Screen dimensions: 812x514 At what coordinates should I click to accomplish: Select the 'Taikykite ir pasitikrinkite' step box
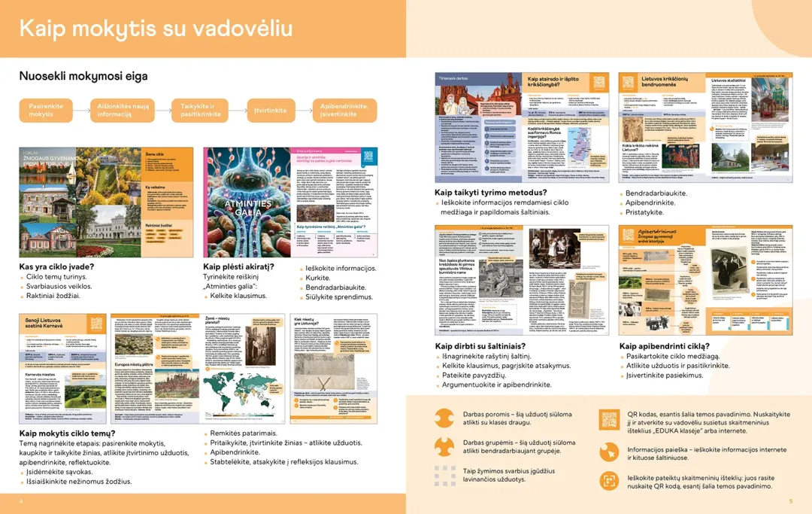pos(200,111)
